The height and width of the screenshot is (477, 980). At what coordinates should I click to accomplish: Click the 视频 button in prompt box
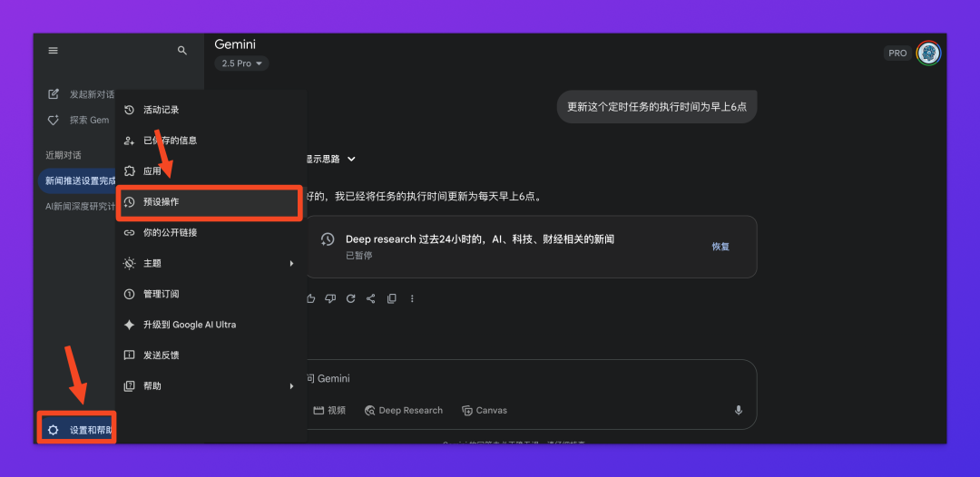tap(329, 410)
